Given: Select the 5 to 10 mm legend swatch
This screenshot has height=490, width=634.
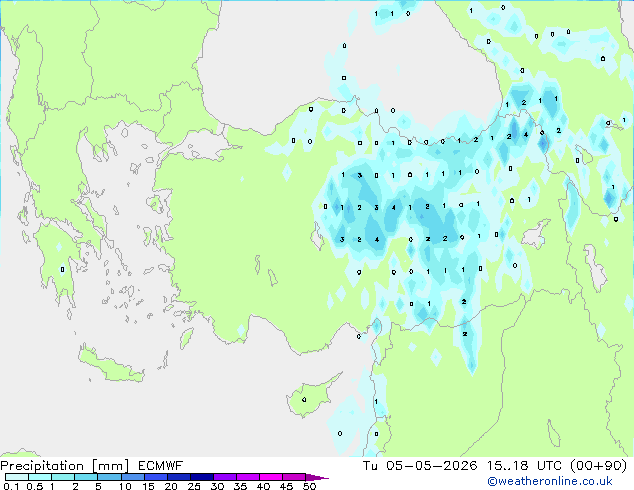Looking at the screenshot, I should click(109, 477).
